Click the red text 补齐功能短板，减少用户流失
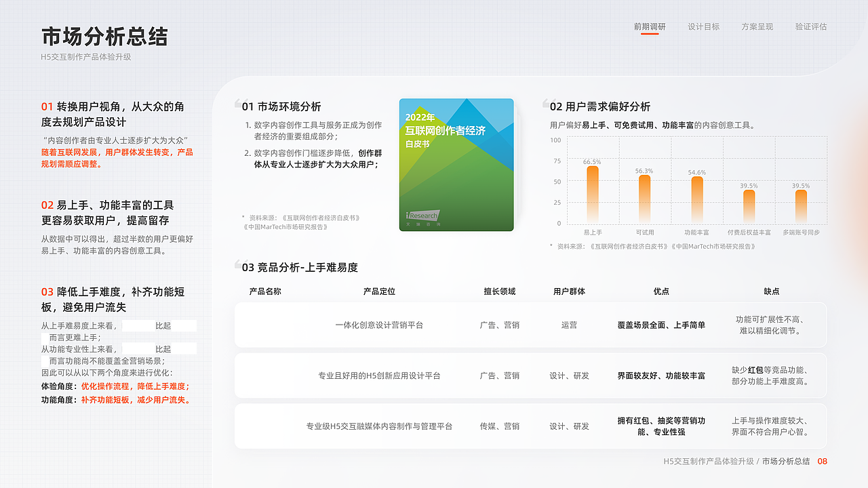 click(136, 400)
